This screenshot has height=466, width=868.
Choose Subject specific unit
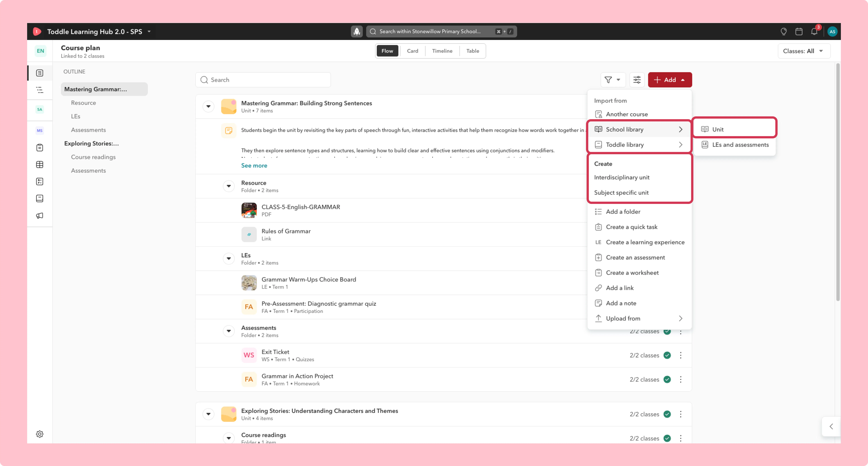(x=640, y=193)
